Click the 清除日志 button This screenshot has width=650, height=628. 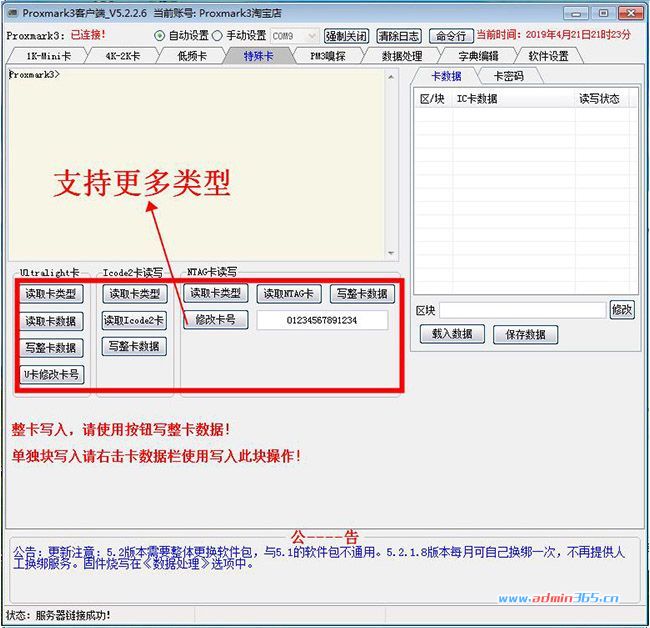pyautogui.click(x=399, y=36)
